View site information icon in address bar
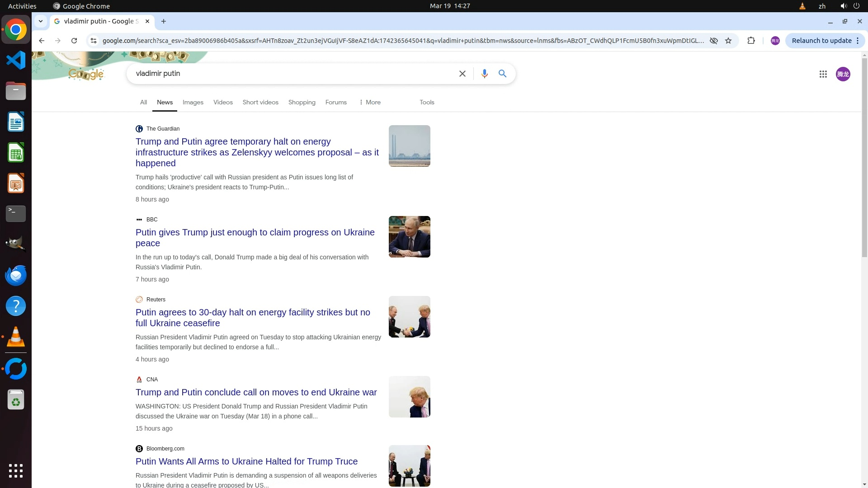Viewport: 868px width, 488px height. tap(94, 41)
